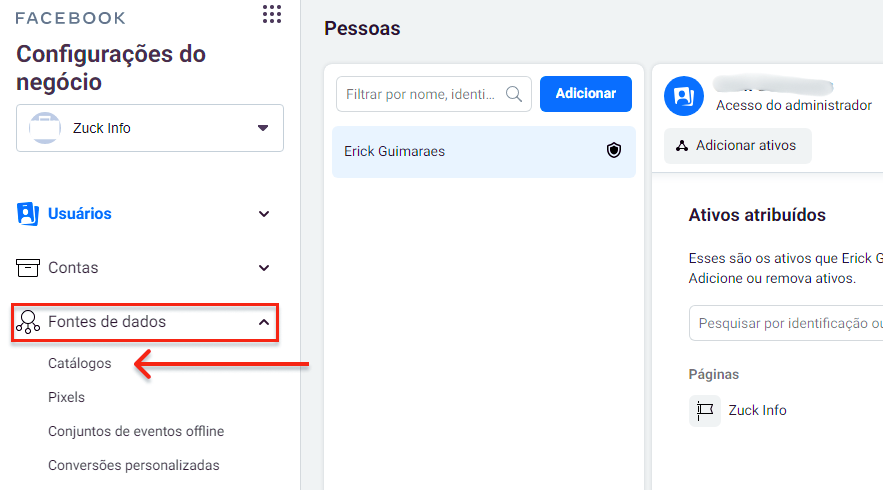This screenshot has height=490, width=883.
Task: Open Catálogos in the sidebar
Action: [80, 363]
